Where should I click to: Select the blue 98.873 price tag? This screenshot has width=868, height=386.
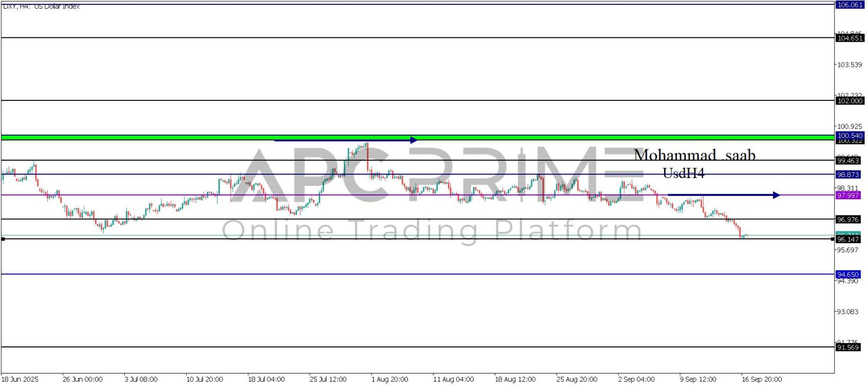[x=848, y=175]
